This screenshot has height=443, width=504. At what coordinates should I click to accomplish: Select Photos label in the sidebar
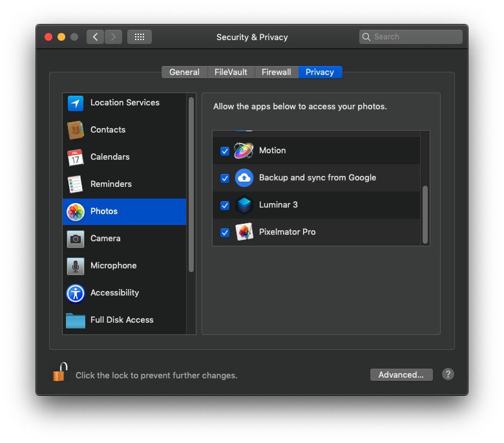coord(104,211)
